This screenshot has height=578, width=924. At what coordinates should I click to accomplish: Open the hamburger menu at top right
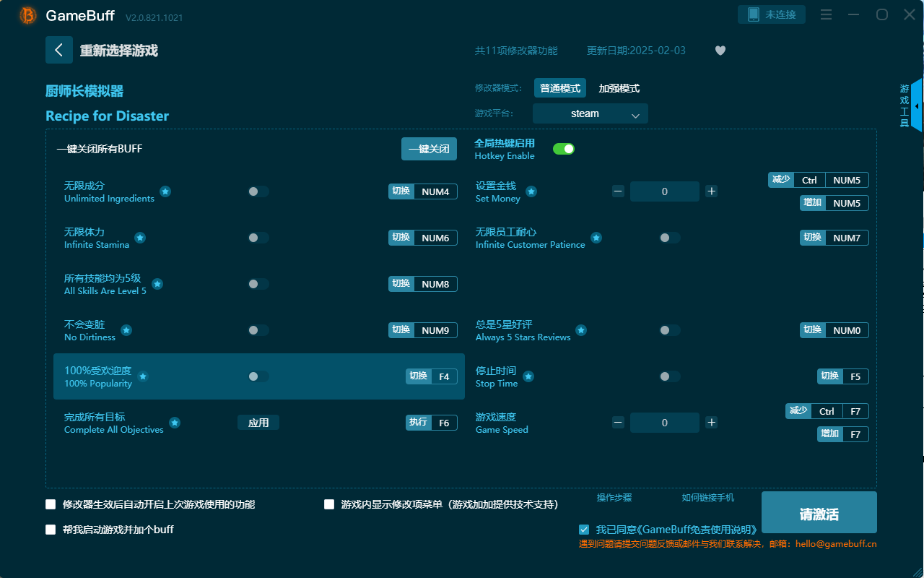(826, 14)
